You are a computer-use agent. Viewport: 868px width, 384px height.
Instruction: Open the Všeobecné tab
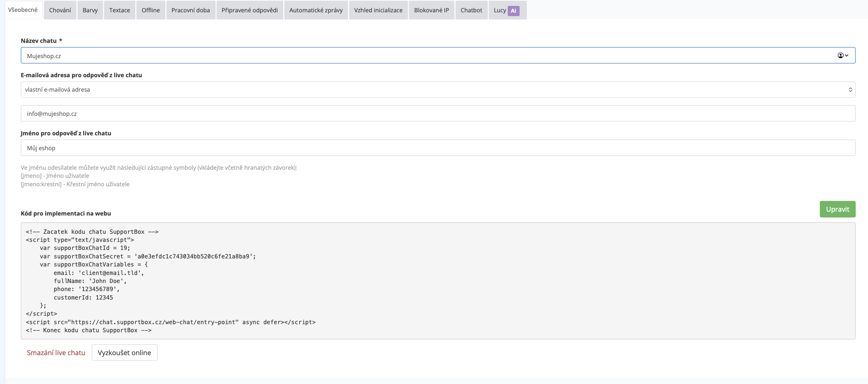click(23, 10)
